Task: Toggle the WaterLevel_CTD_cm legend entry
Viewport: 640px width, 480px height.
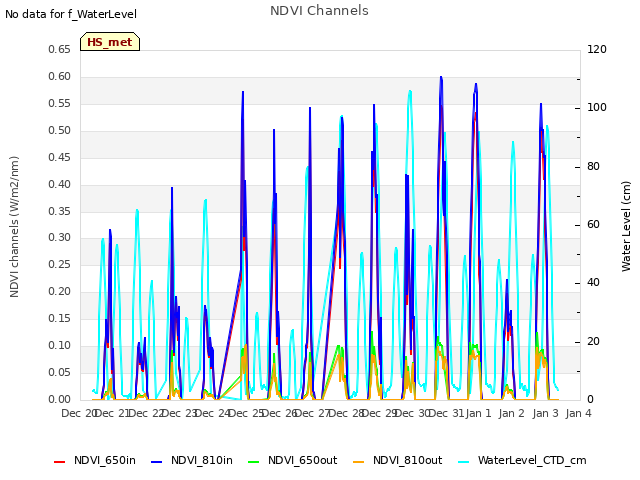Action: 522,460
